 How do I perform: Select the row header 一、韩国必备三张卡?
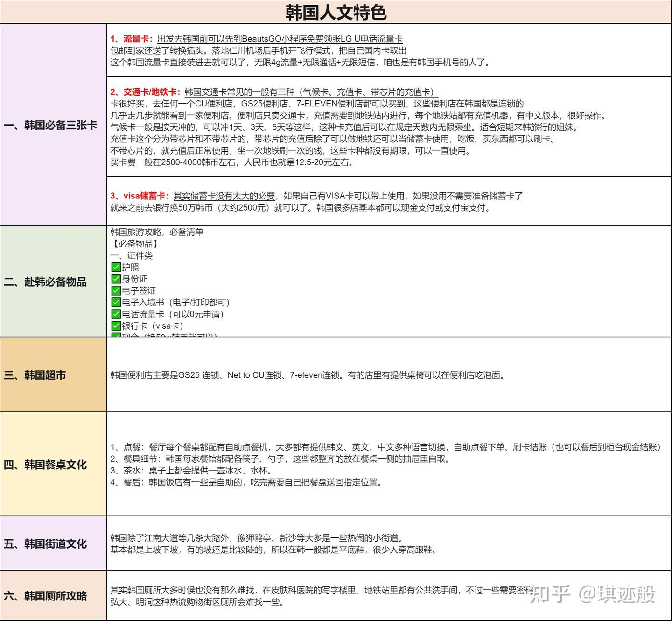click(54, 125)
